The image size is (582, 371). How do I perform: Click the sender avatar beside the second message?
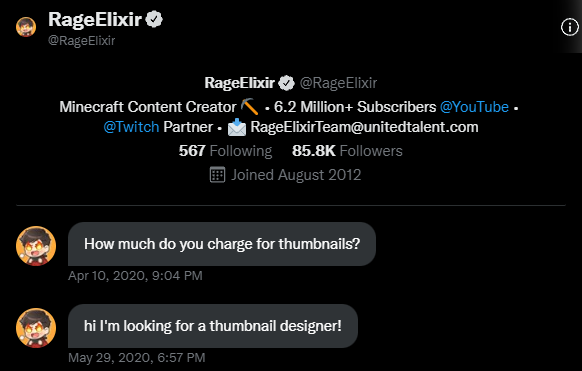36,328
